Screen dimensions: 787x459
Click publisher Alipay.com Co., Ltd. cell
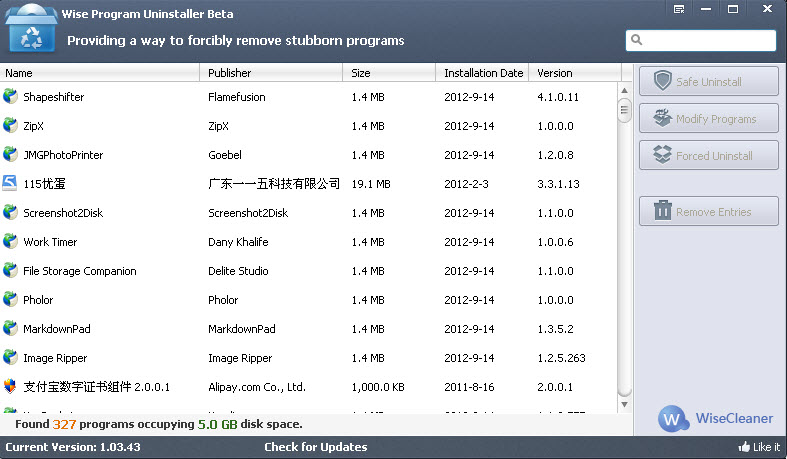pos(257,387)
